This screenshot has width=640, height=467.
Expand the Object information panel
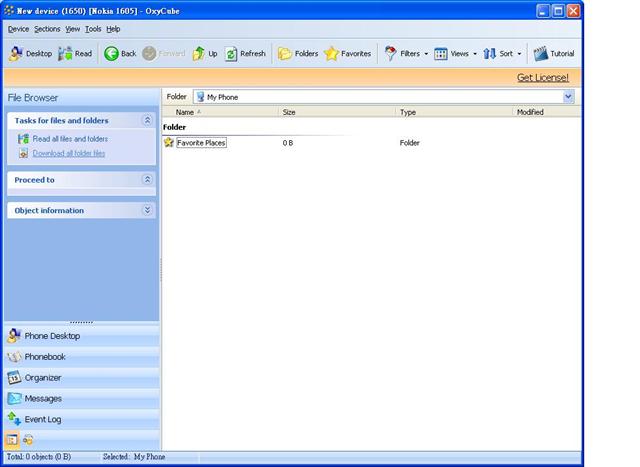(147, 210)
